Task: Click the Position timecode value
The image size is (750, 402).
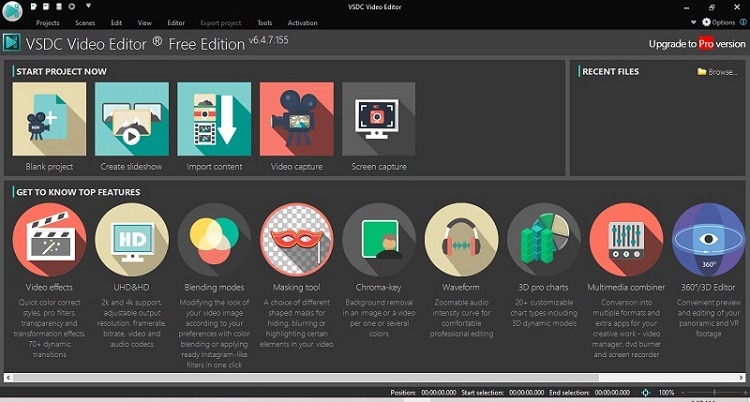Action: (439, 393)
